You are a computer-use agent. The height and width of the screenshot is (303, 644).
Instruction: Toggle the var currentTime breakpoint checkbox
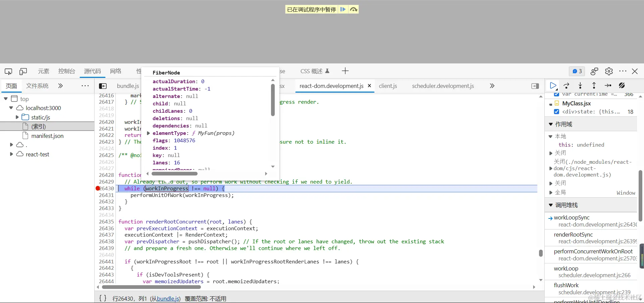[556, 94]
